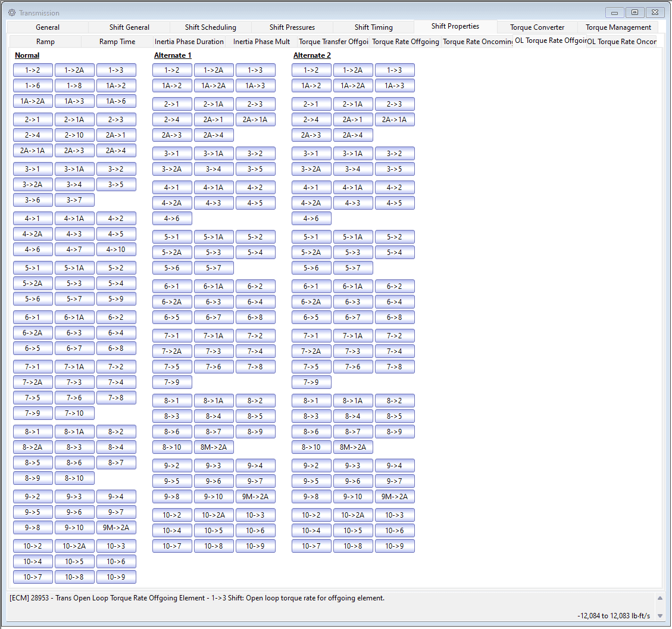Image resolution: width=672 pixels, height=629 pixels.
Task: Click the 3->6 shift button
Action: [x=33, y=200]
